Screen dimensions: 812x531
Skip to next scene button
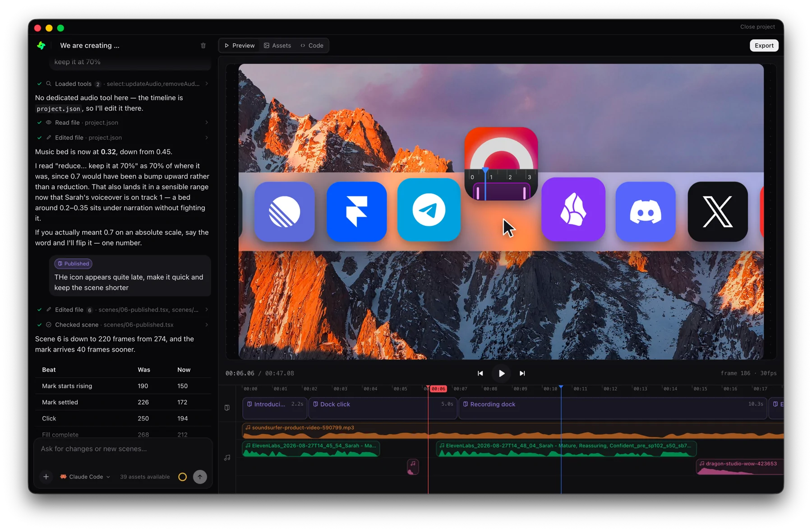pos(522,373)
